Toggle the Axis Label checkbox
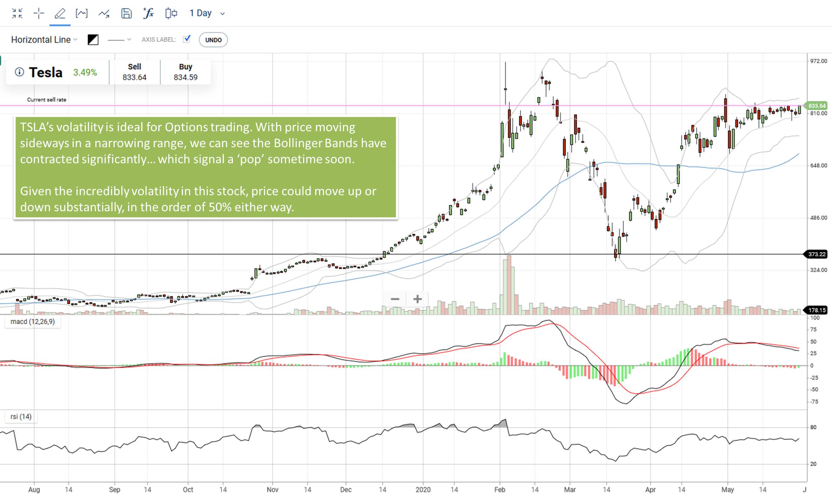Viewport: 832px width, 504px height. (187, 39)
